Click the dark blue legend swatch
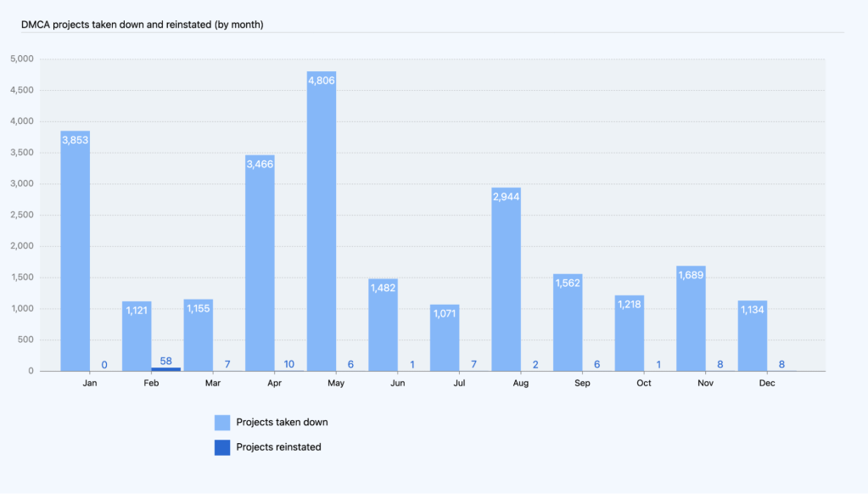The height and width of the screenshot is (494, 868). 222,446
